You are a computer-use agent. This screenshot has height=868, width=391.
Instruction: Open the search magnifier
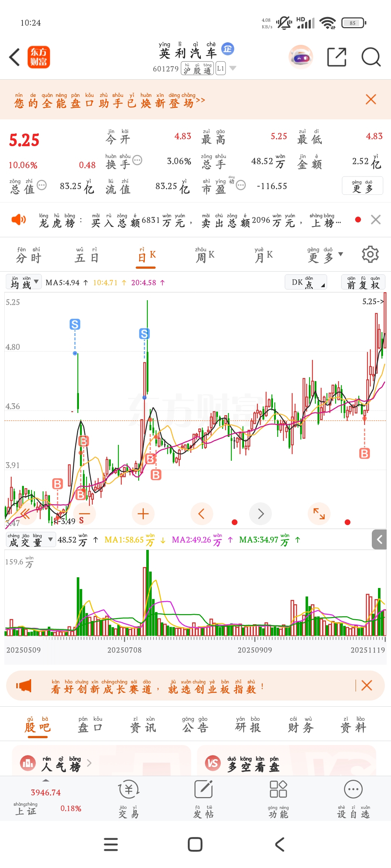[x=371, y=57]
